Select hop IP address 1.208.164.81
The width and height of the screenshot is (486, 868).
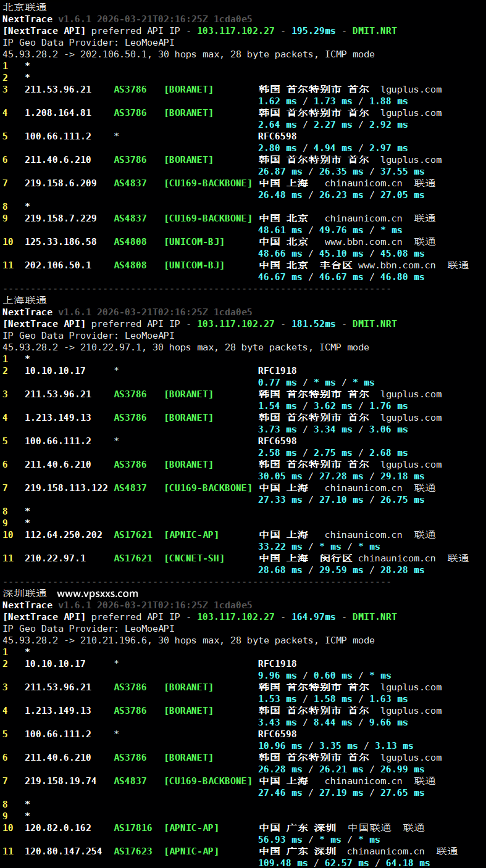[x=58, y=113]
